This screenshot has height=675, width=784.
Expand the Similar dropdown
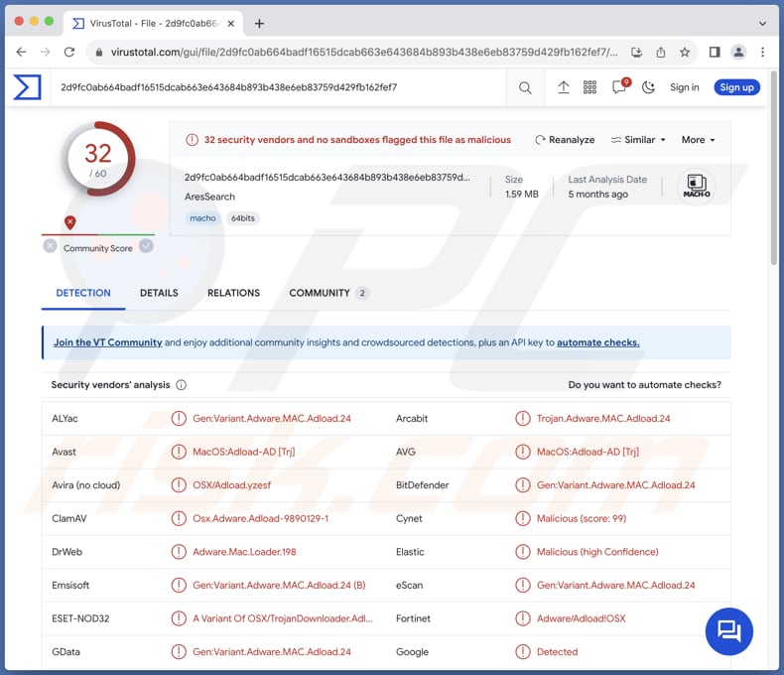tap(638, 140)
